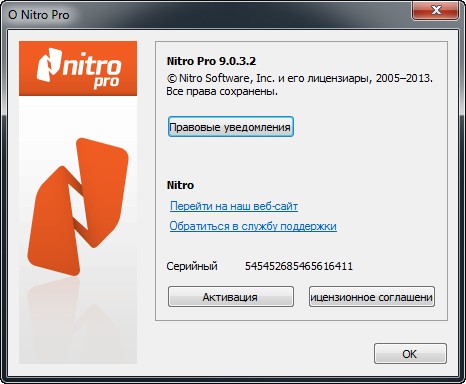Screen dimensions: 466x384
Task: Click the Серийный label
Action: (192, 266)
